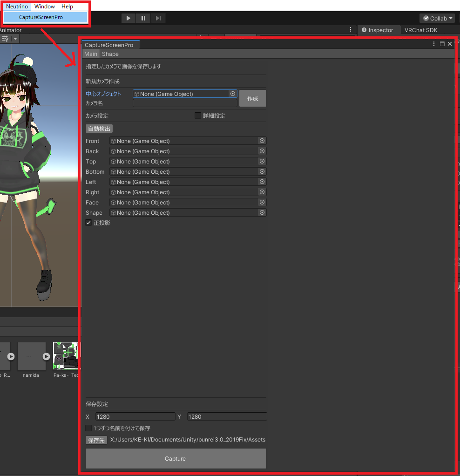The width and height of the screenshot is (460, 476).
Task: Click the Pause button in the toolbar
Action: (143, 18)
